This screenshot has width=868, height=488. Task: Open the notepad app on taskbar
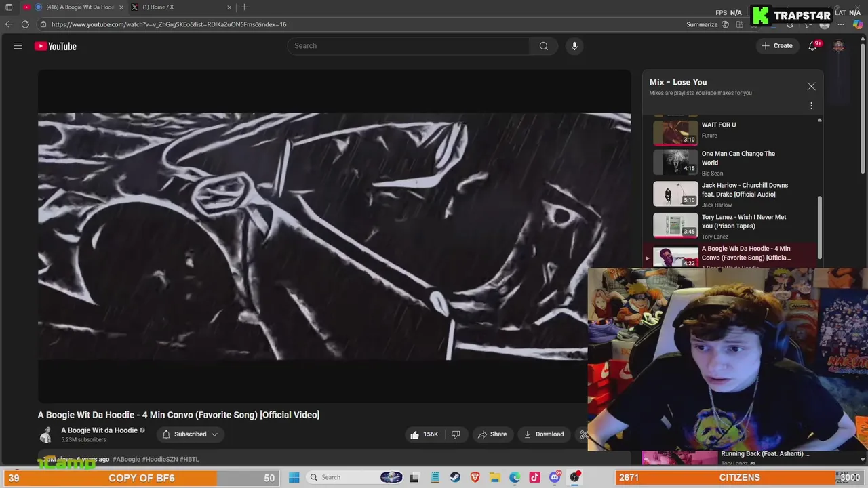click(435, 477)
